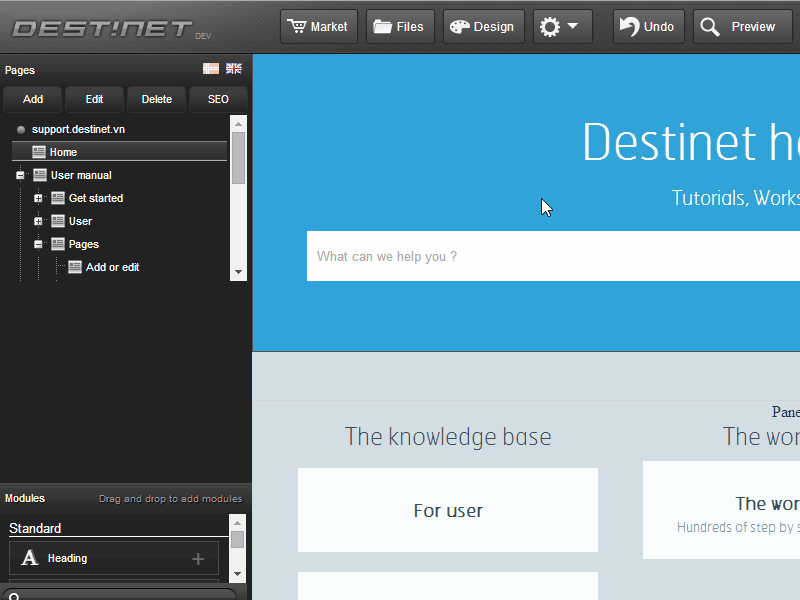Click the Delete page button
This screenshot has width=800, height=600.
(x=156, y=99)
